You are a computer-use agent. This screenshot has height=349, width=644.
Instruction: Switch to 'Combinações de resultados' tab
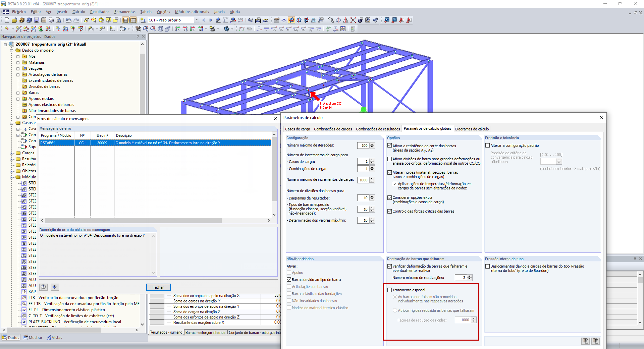378,129
